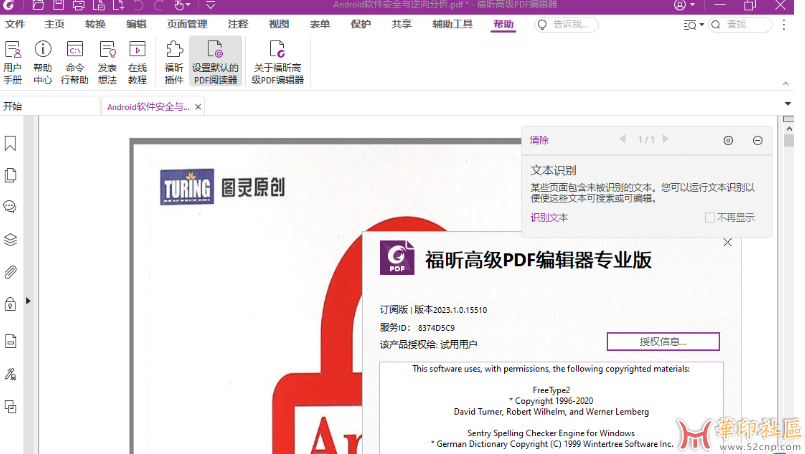Click the Redo arrow icon

tap(159, 5)
